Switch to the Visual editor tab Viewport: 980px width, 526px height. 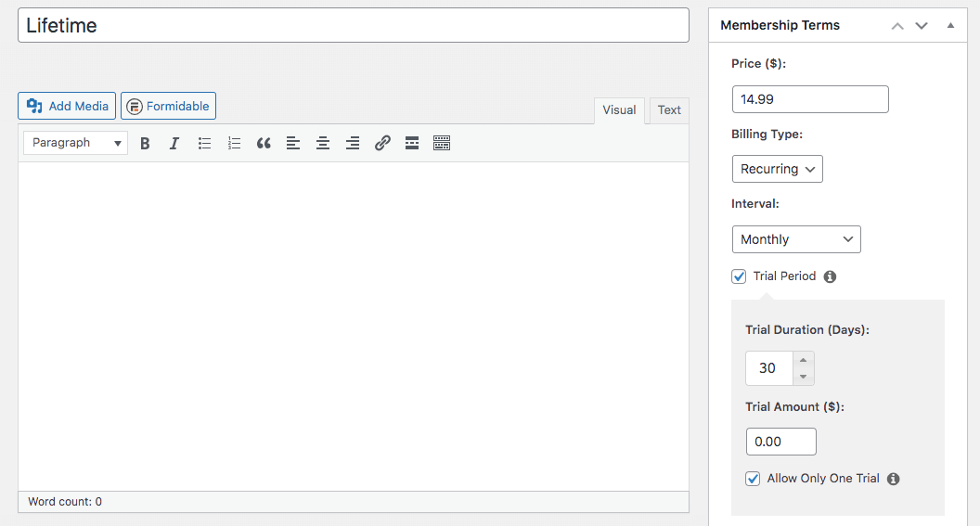pyautogui.click(x=619, y=110)
